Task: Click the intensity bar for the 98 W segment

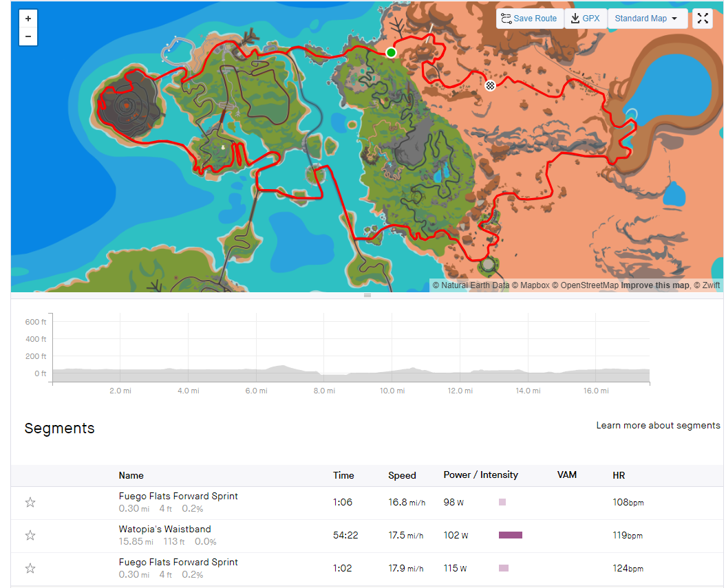Action: coord(502,502)
